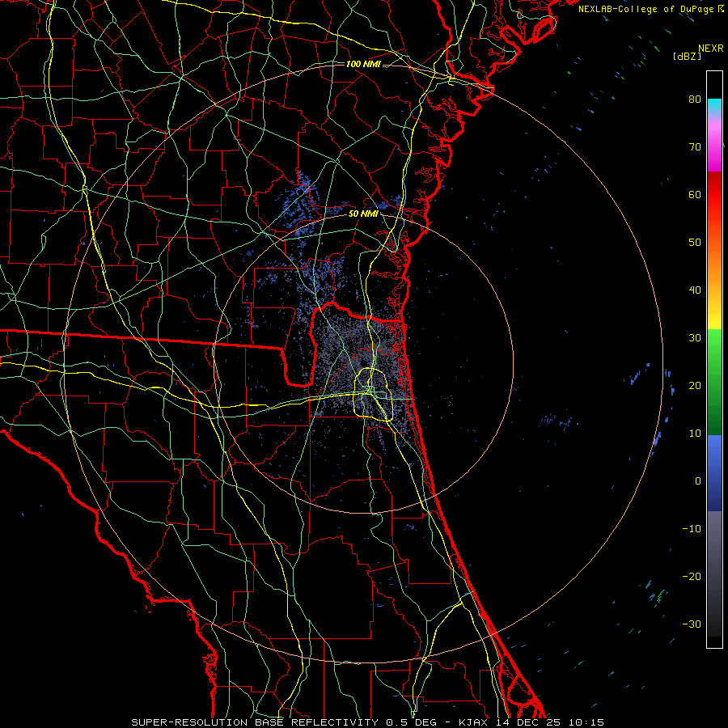Click the gray segment of the color bar

click(714, 574)
